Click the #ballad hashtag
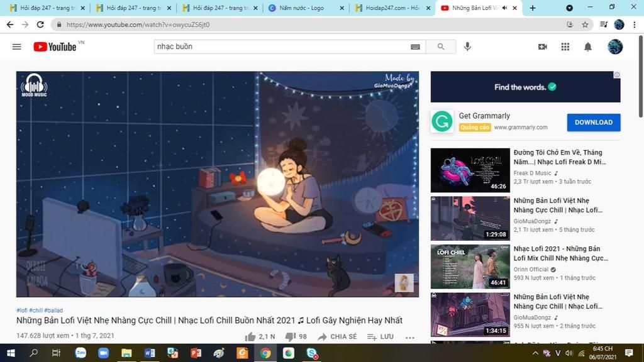644x362 pixels. click(53, 310)
